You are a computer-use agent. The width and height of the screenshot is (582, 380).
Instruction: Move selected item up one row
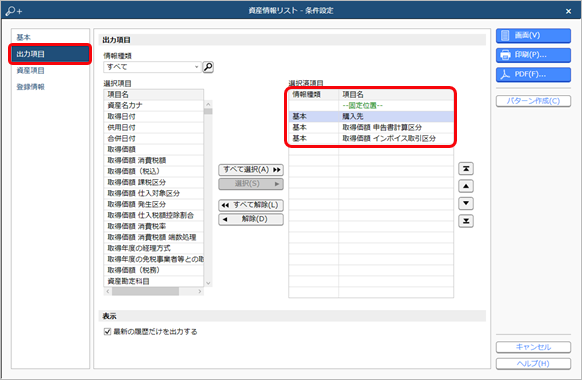pos(466,186)
